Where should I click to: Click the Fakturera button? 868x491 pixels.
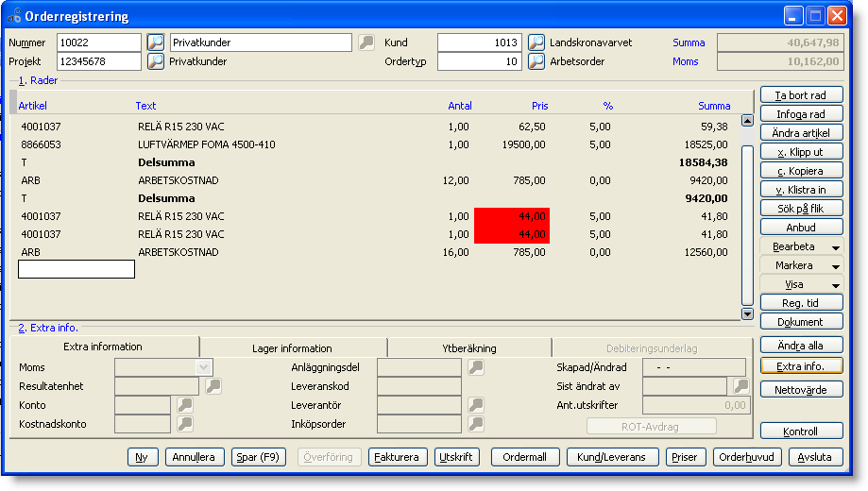coord(398,457)
